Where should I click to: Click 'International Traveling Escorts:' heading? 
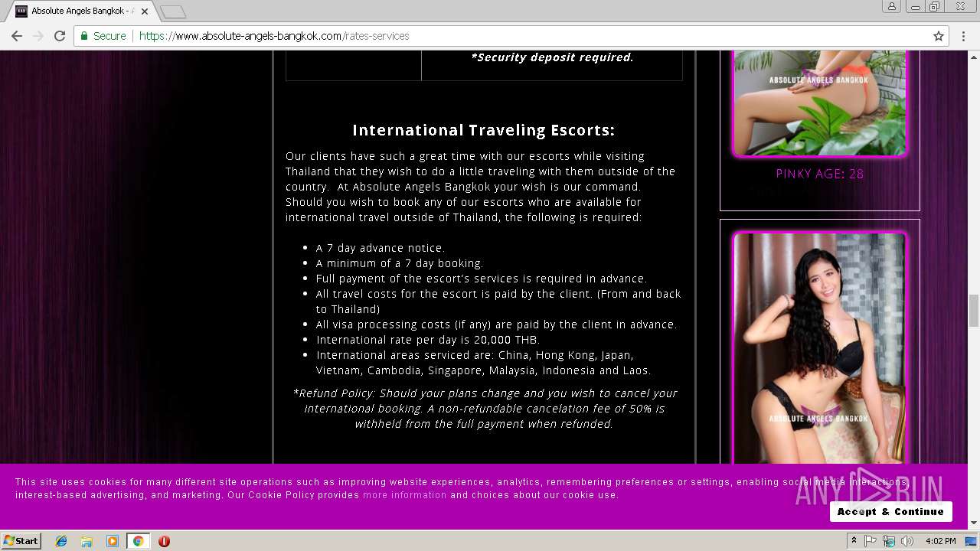click(x=483, y=130)
